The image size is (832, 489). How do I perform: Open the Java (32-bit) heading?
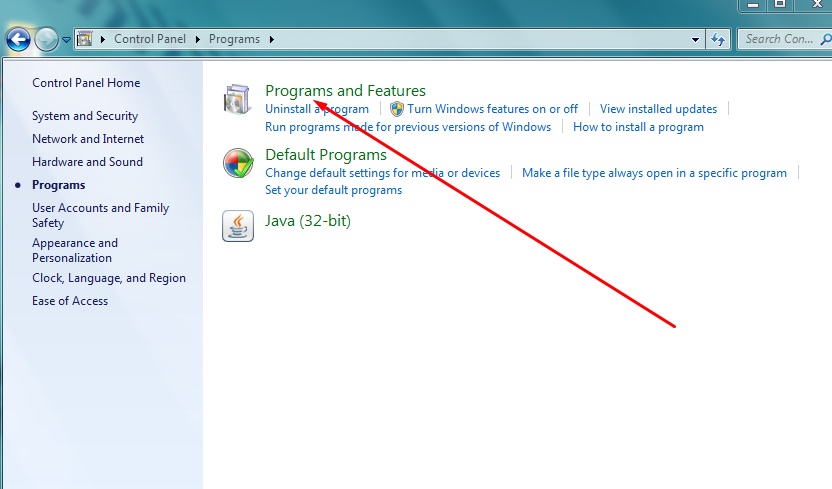pyautogui.click(x=308, y=221)
